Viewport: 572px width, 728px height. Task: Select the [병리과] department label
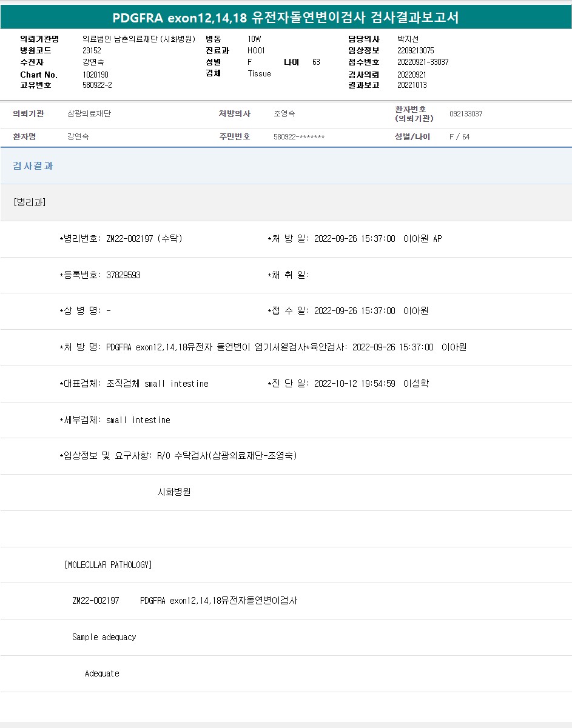pos(30,202)
